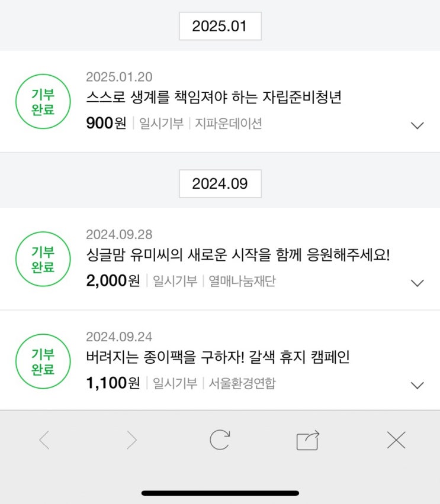
Task: Close the in-app browser with X
Action: tap(396, 440)
